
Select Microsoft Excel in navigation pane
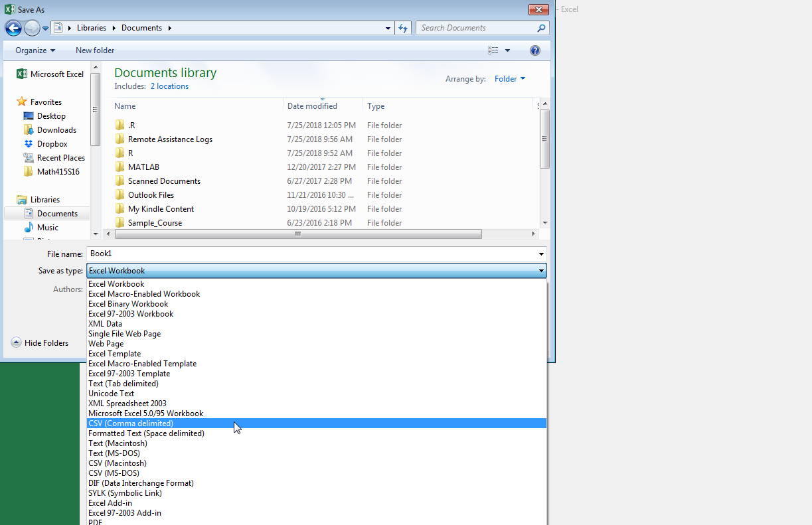(x=56, y=74)
